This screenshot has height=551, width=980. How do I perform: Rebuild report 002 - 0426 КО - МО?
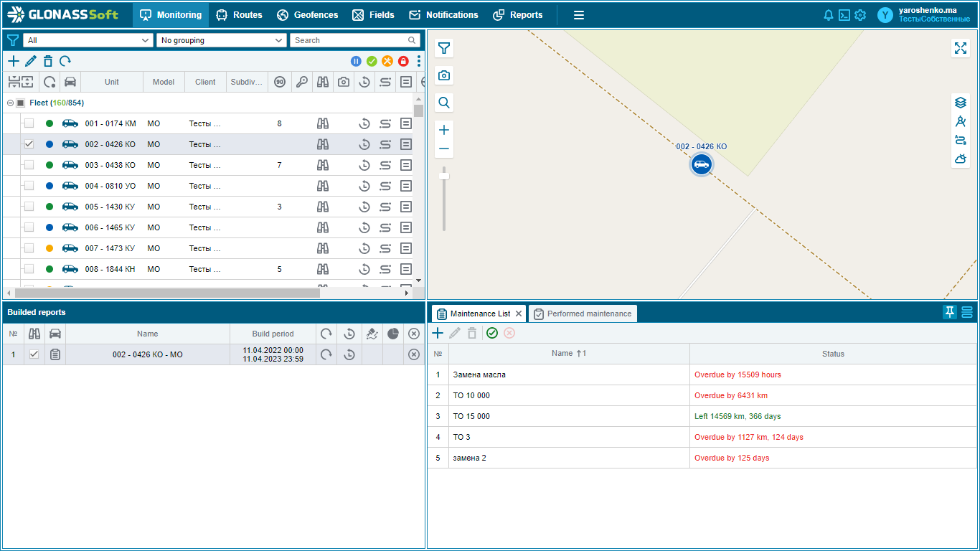click(326, 354)
